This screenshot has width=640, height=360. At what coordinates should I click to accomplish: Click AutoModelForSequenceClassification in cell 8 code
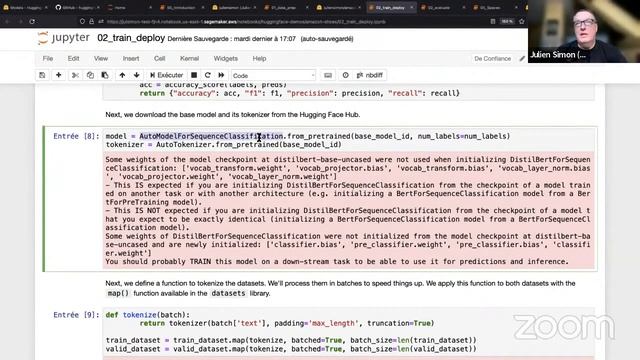[x=211, y=136]
